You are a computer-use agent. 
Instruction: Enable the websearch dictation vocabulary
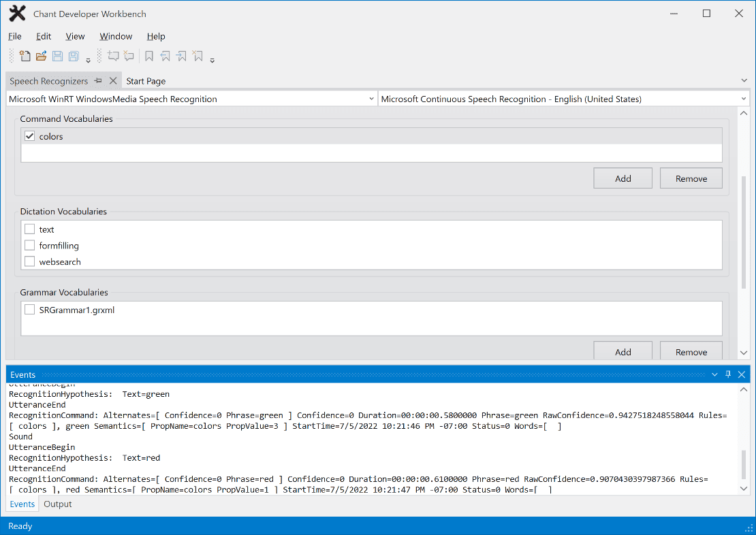pyautogui.click(x=30, y=261)
